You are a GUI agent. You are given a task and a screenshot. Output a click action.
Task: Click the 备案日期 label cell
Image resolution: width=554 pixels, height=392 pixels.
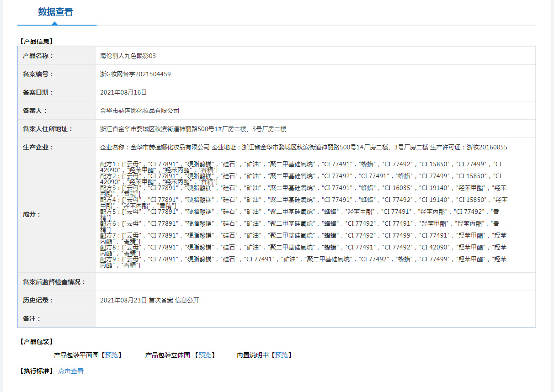click(x=57, y=92)
